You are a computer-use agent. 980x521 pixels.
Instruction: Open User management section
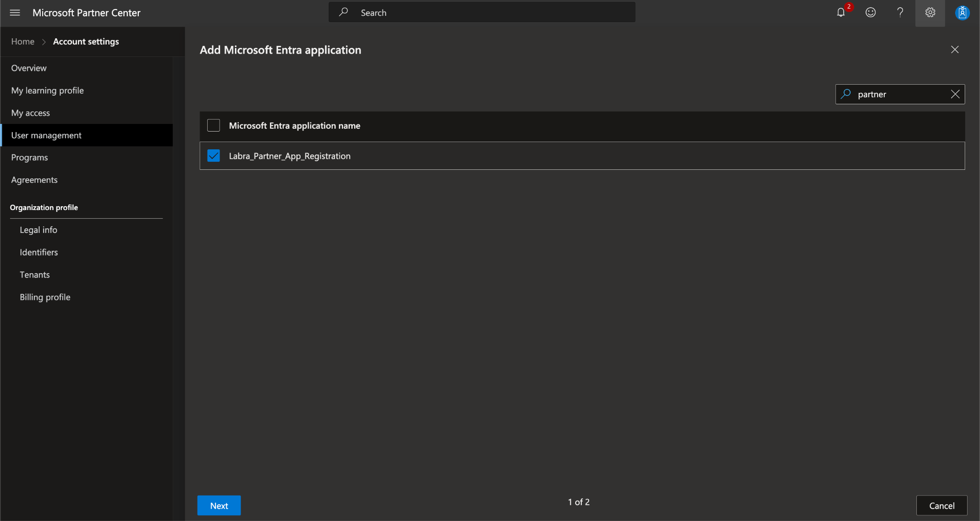click(87, 135)
